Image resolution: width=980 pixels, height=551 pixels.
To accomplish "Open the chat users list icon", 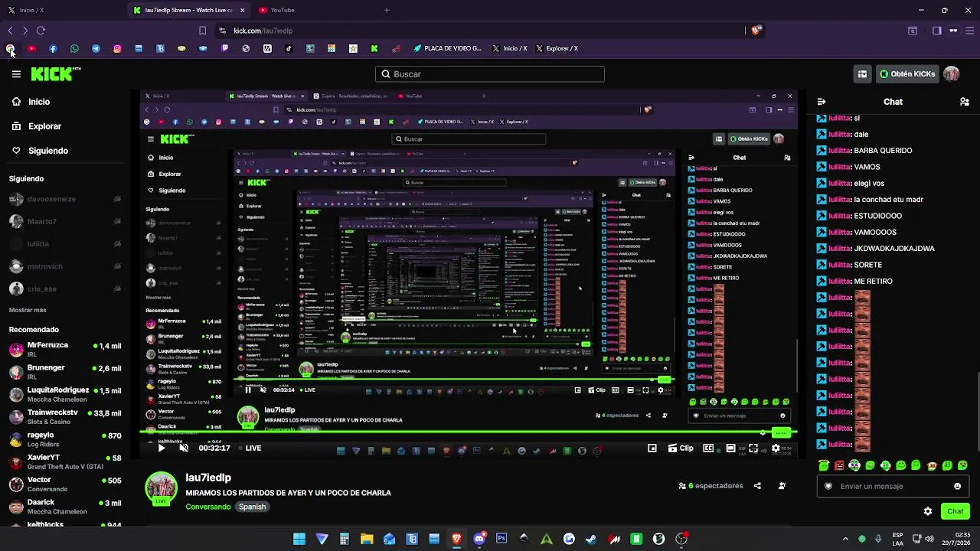I will coord(965,102).
